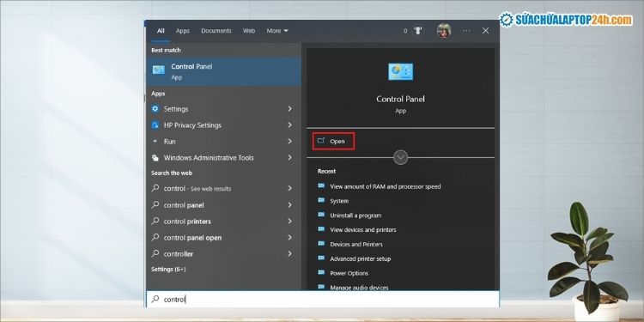This screenshot has height=322, width=644.
Task: Click the icon beside 'Uninstall a program'
Action: click(x=321, y=215)
